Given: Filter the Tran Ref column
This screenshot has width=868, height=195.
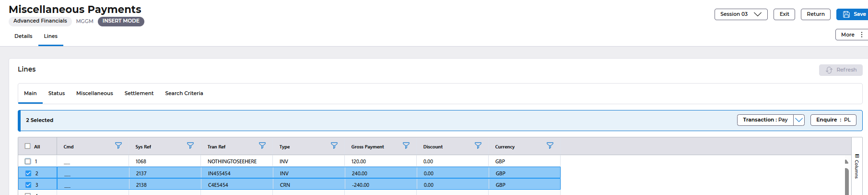Looking at the screenshot, I should [x=262, y=146].
